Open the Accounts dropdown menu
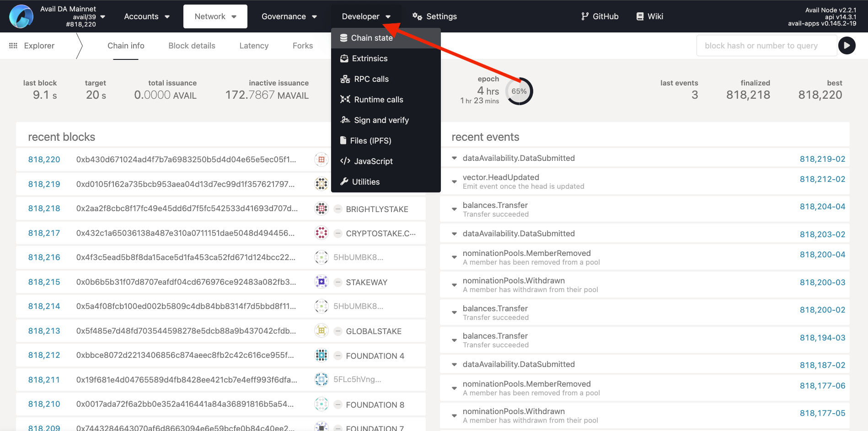 point(146,16)
